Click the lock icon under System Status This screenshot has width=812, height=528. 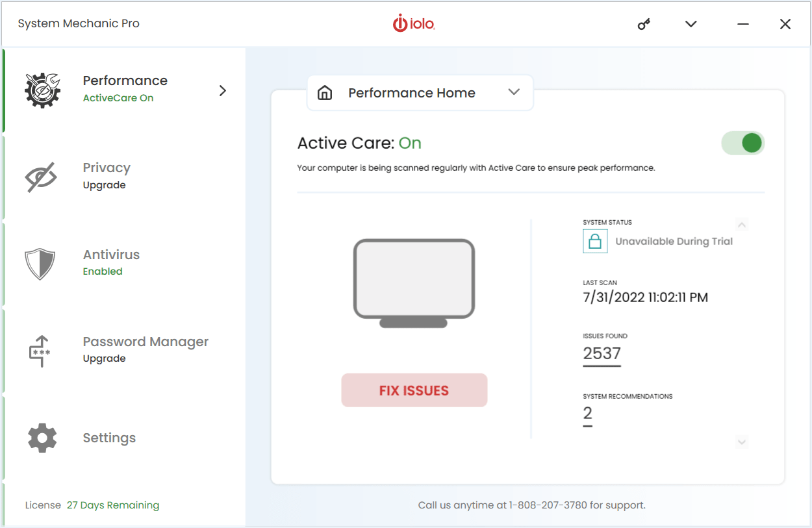595,241
